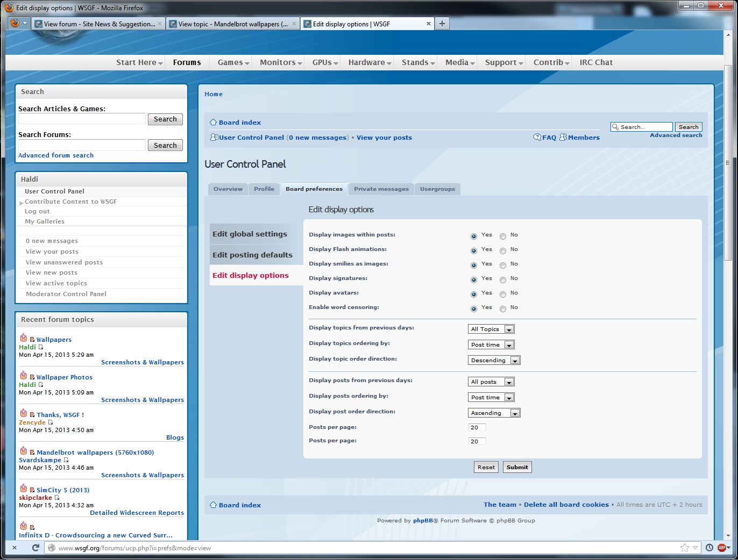Screen dimensions: 738x560
Task: Switch to the Private messages tab
Action: [x=381, y=189]
